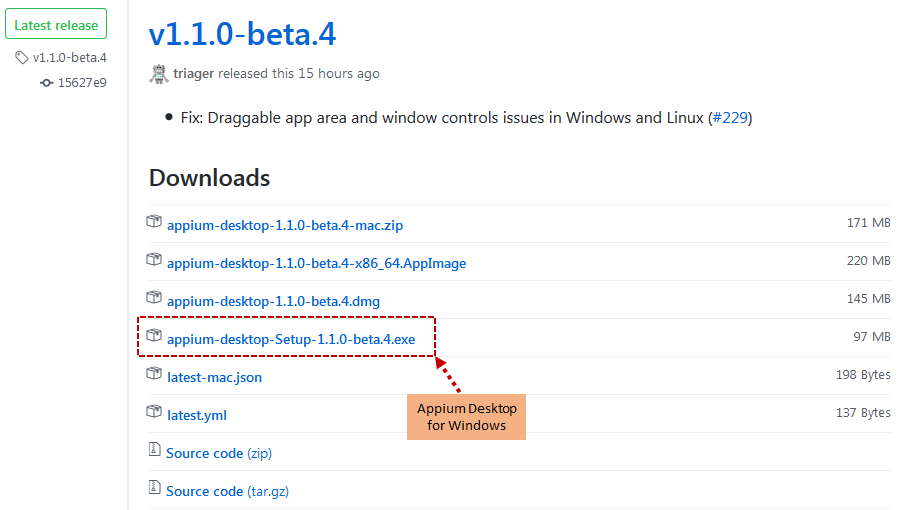The height and width of the screenshot is (510, 901).
Task: Click the archive icon for Source code (tar.gz)
Action: click(x=155, y=487)
